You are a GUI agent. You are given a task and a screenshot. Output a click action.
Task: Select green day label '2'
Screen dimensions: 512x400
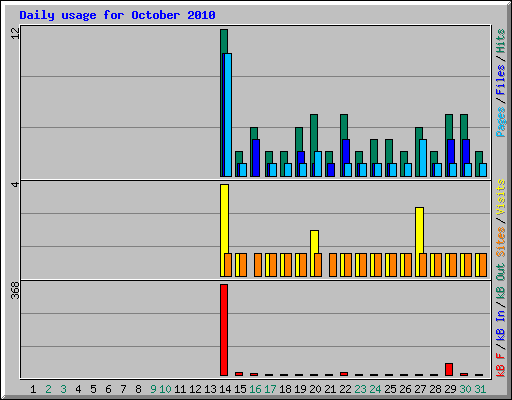[x=48, y=389]
